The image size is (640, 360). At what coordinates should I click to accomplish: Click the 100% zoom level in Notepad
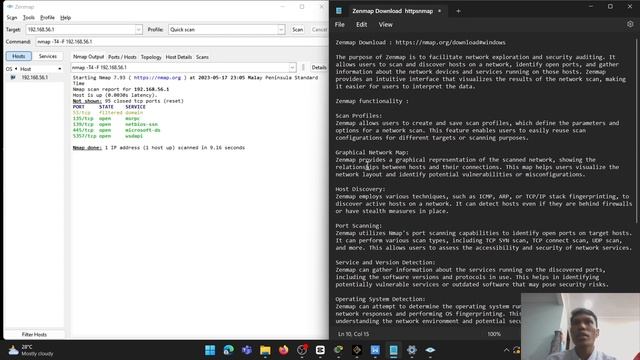pyautogui.click(x=494, y=334)
